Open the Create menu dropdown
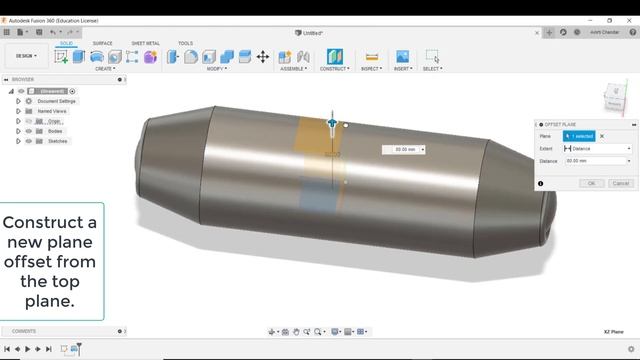The height and width of the screenshot is (360, 640). pyautogui.click(x=105, y=69)
